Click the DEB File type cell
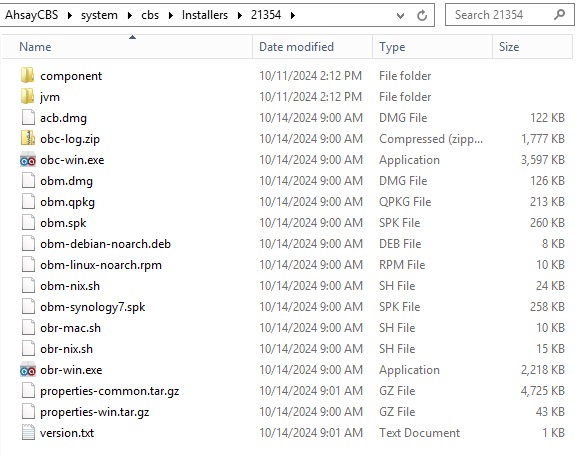Screen dimensions: 580x455 pyautogui.click(x=400, y=244)
